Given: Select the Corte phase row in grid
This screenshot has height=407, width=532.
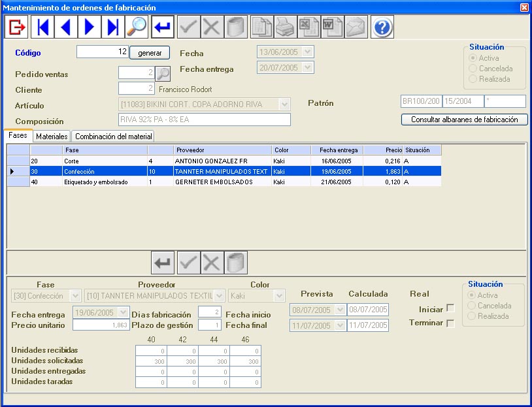Looking at the screenshot, I should (x=98, y=161).
